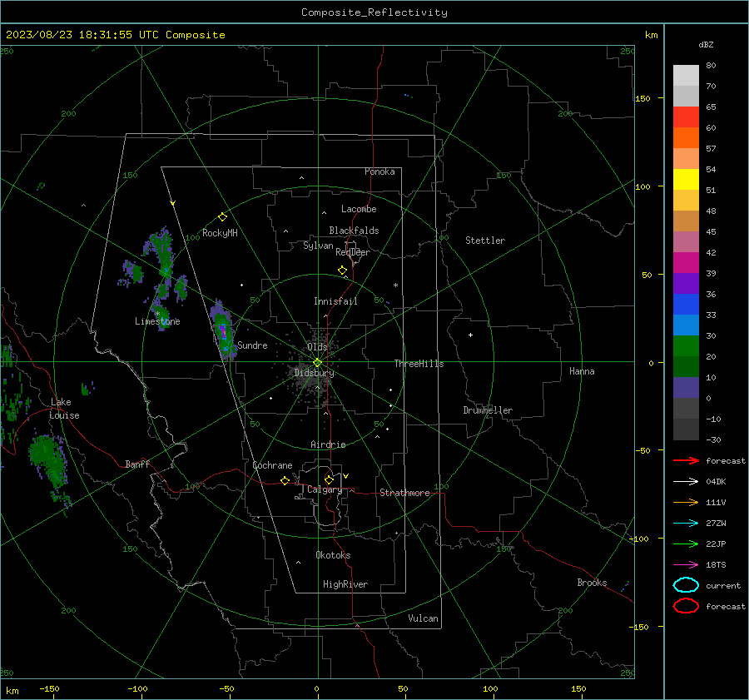Click the Stettler label
This screenshot has width=749, height=700.
coord(485,241)
